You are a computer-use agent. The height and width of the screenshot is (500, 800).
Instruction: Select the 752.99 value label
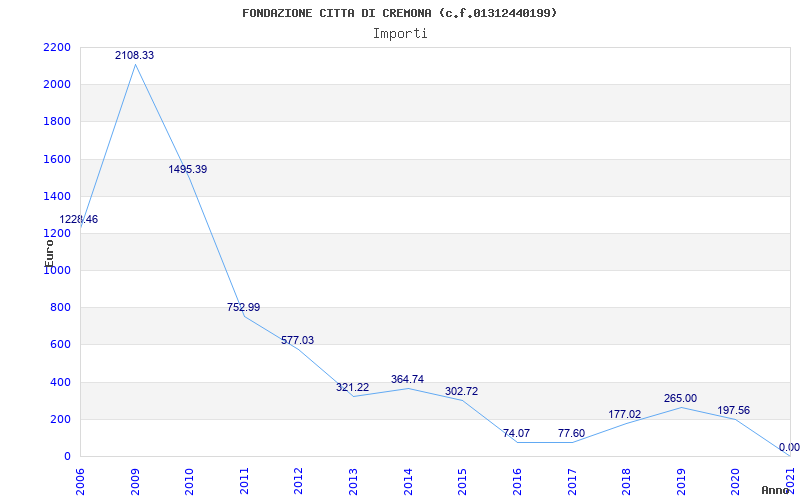[x=243, y=308]
